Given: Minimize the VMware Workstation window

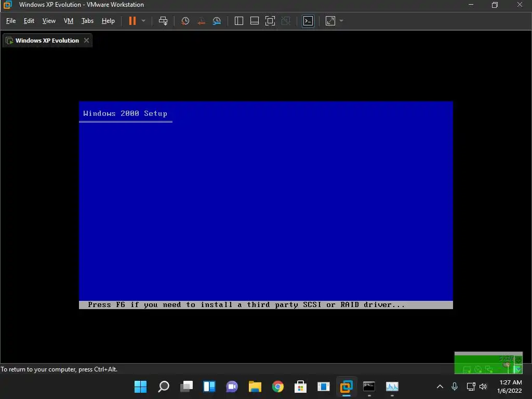Looking at the screenshot, I should [471, 5].
